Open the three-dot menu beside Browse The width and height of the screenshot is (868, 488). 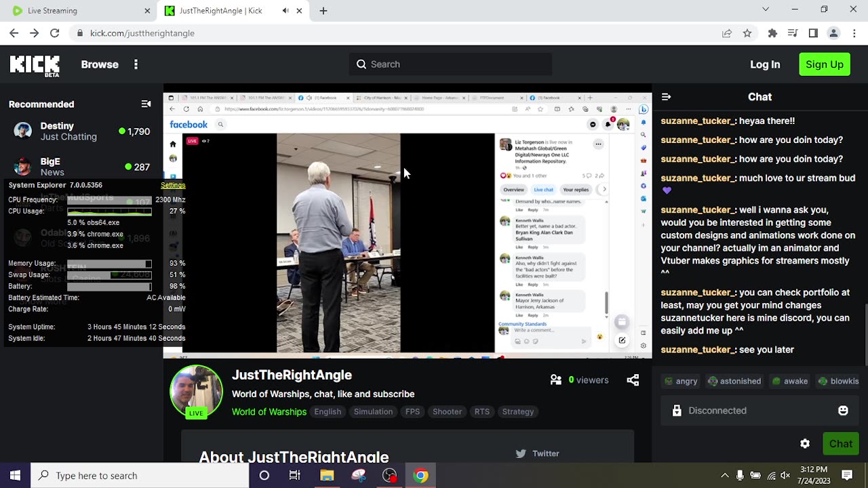point(136,64)
